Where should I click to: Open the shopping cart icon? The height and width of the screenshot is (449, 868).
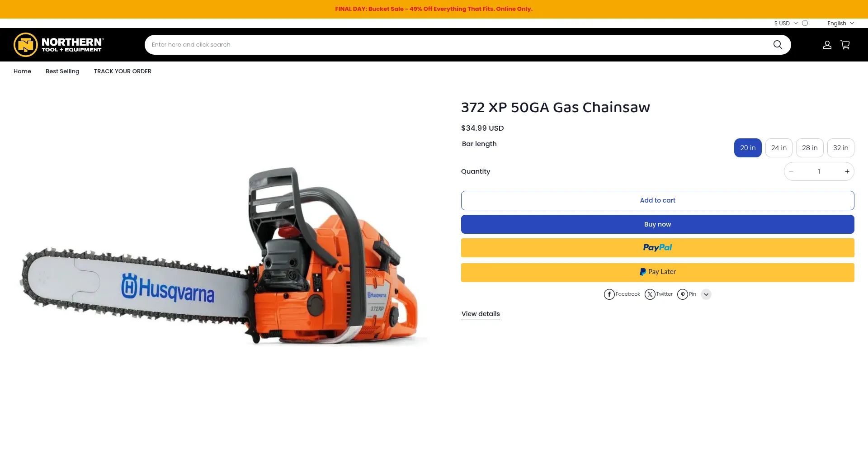click(845, 45)
